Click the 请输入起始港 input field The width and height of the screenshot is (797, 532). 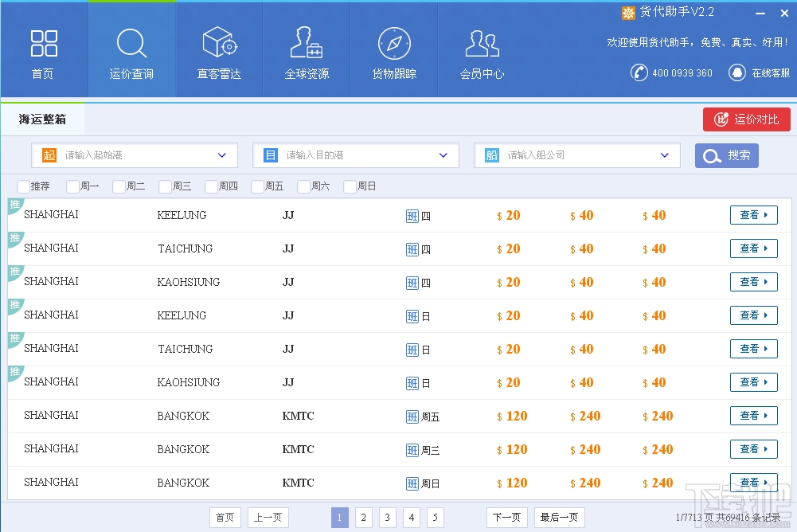135,155
